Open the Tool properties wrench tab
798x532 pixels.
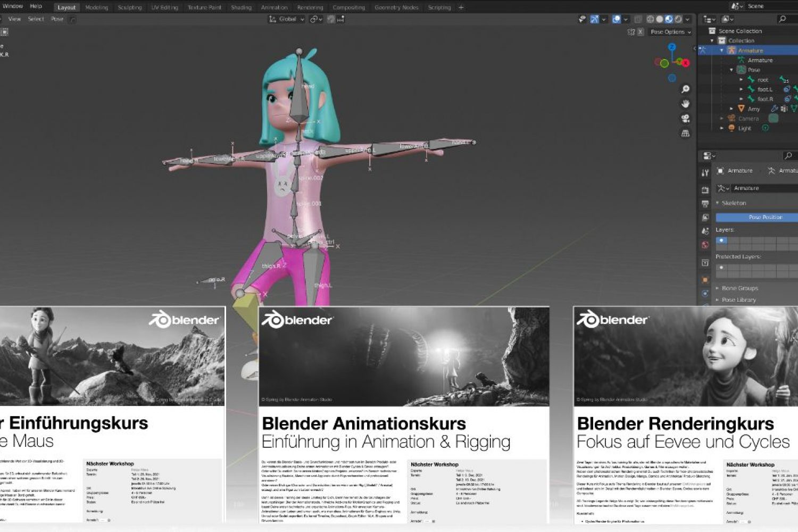click(x=705, y=173)
